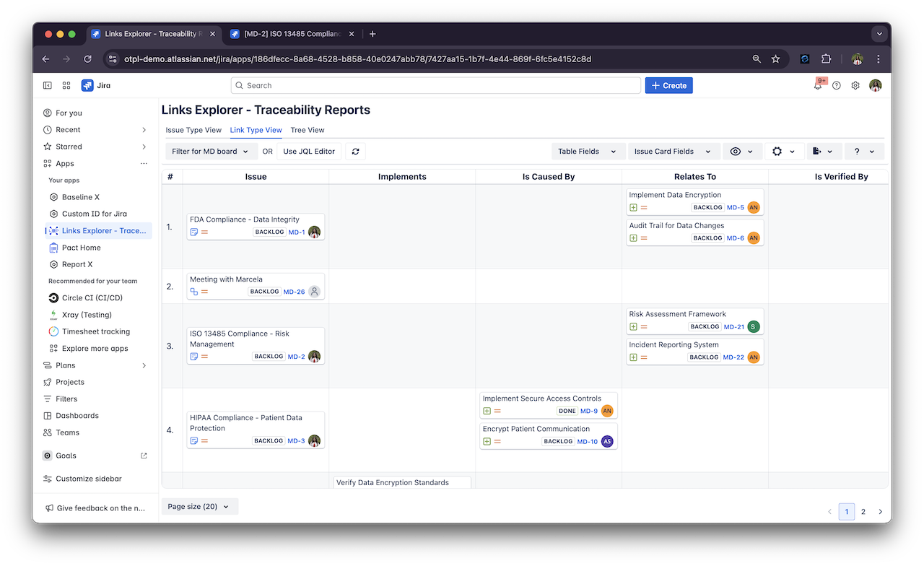Open Jira settings gear in header
924x566 pixels.
pos(855,85)
